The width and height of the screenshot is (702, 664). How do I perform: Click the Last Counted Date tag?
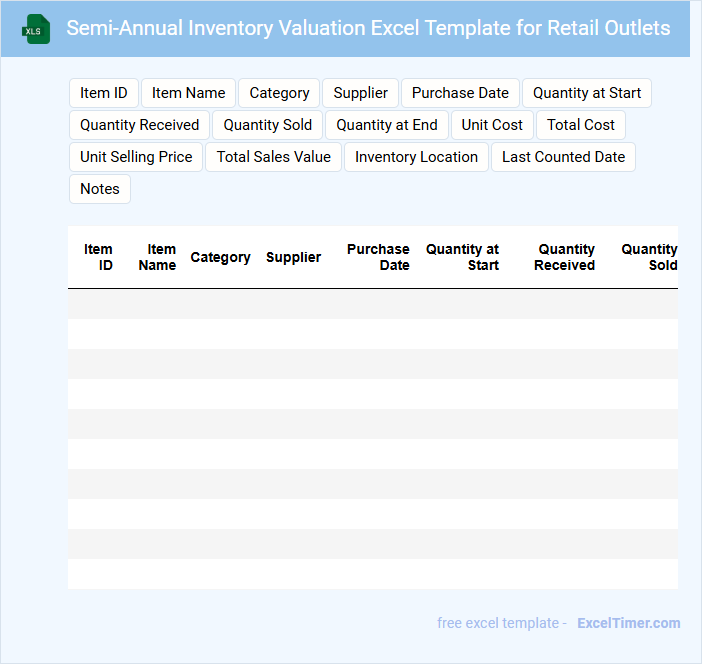coord(563,157)
